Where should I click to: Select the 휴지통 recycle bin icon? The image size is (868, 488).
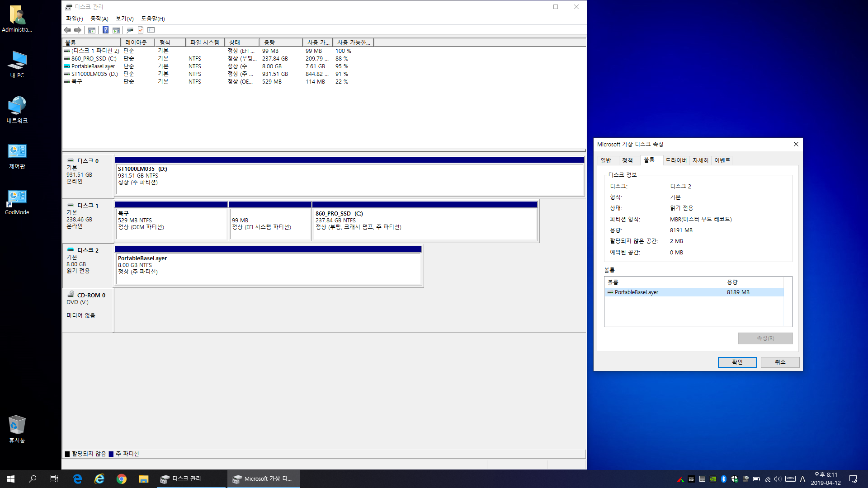tap(17, 429)
